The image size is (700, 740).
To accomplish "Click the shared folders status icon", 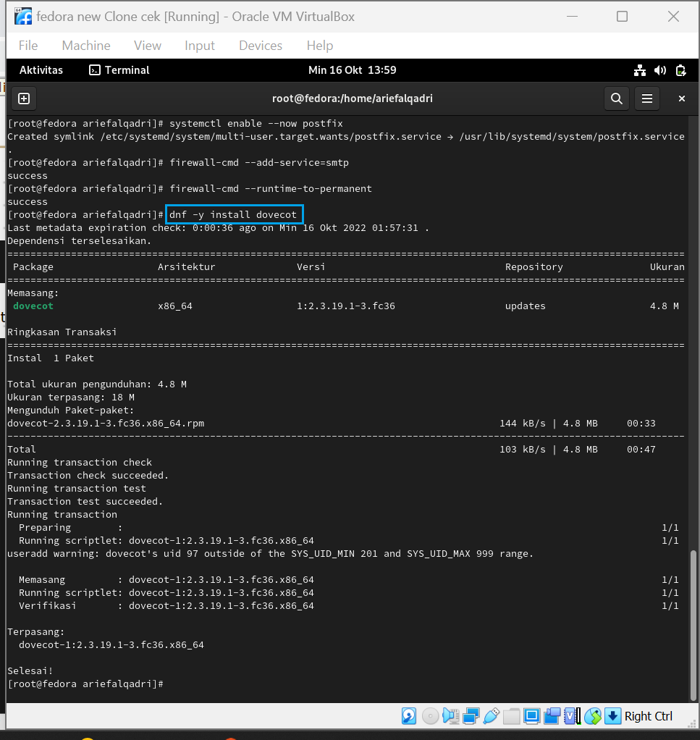I will 511,716.
